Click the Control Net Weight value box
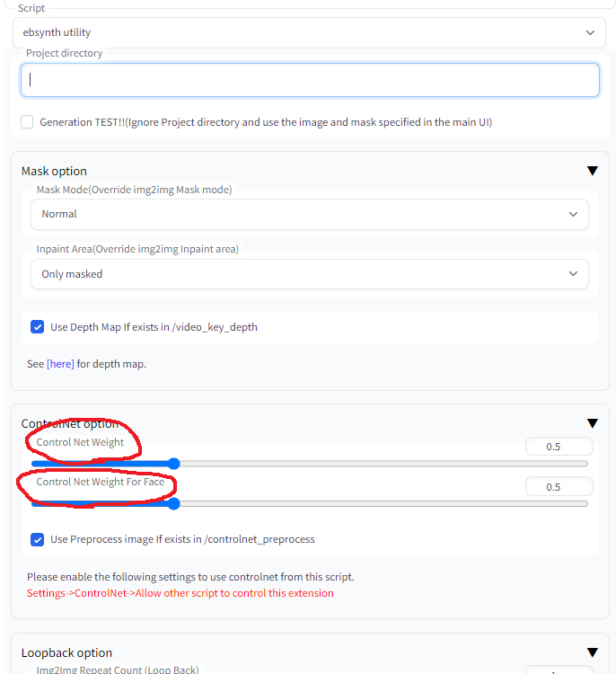The height and width of the screenshot is (674, 616). pos(559,447)
